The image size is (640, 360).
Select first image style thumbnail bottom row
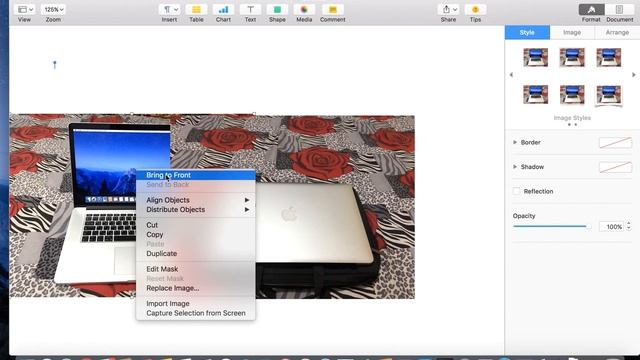pos(536,94)
